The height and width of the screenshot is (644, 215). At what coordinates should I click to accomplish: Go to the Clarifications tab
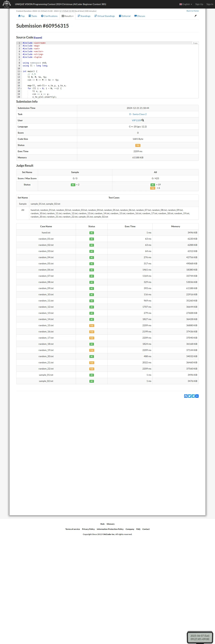pos(49,16)
